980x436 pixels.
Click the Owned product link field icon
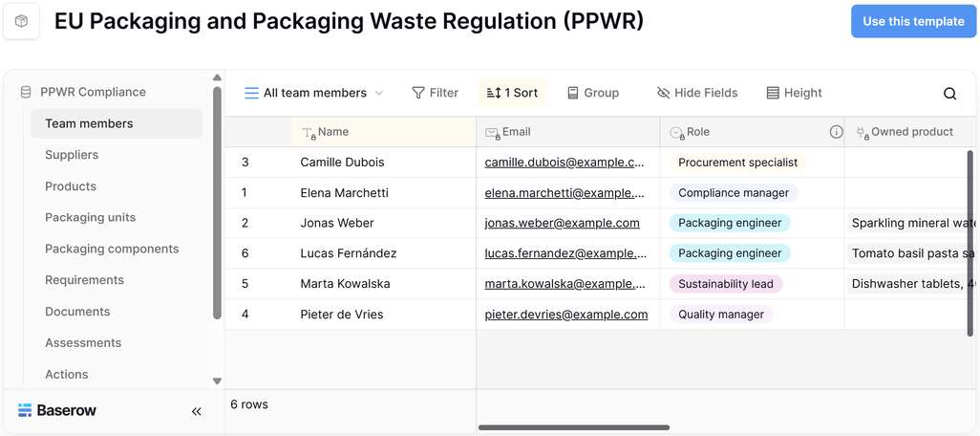862,133
